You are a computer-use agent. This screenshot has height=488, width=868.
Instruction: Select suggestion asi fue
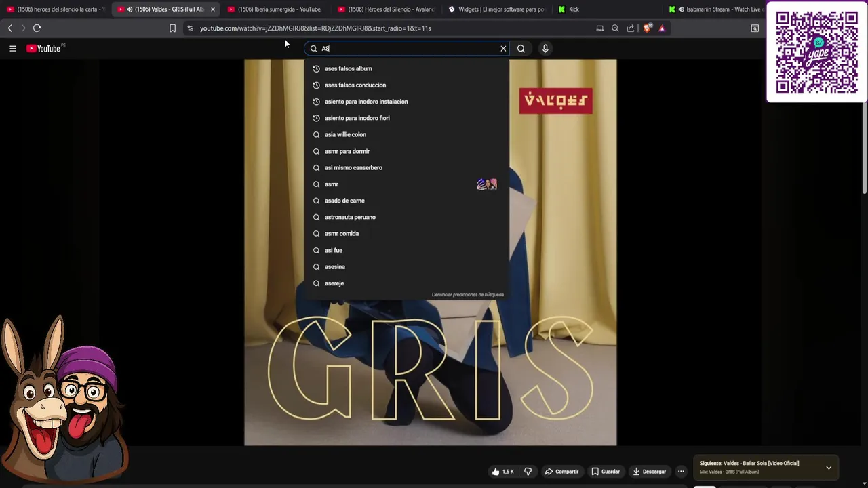click(407, 250)
